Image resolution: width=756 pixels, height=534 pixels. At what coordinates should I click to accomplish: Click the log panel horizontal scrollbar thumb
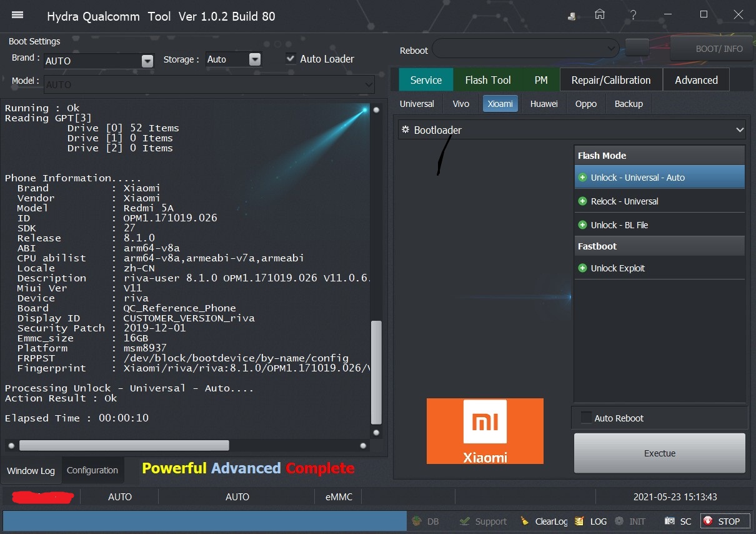(124, 445)
